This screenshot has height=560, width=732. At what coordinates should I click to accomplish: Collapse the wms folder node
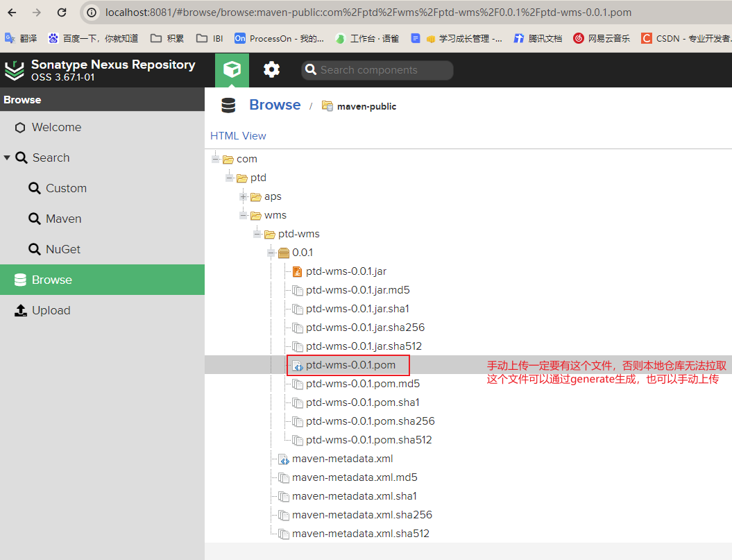(x=244, y=215)
